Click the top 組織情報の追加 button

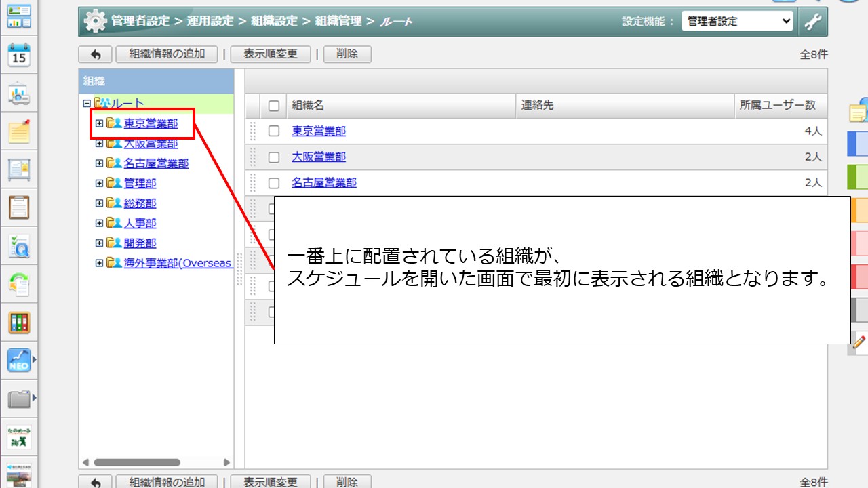(x=167, y=54)
